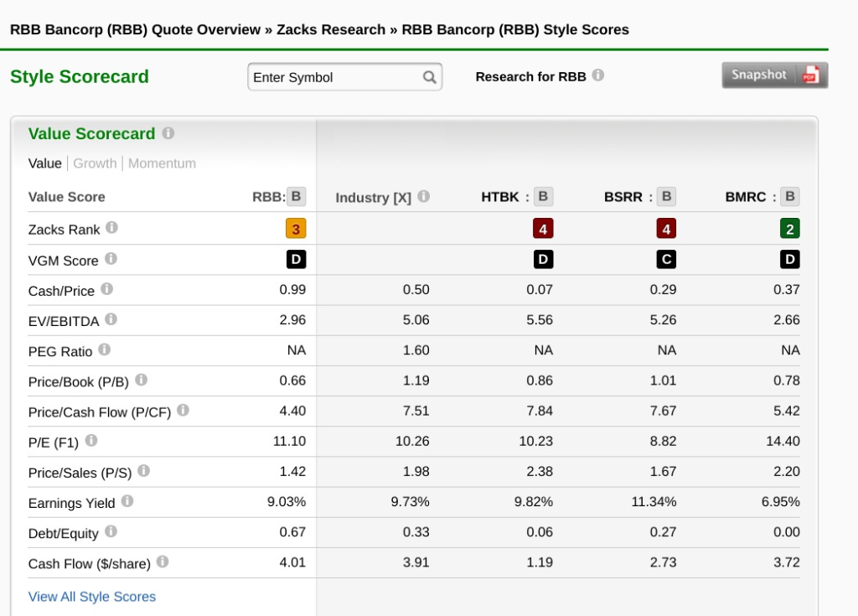Click the Snapshot button
858x616 pixels.
[774, 75]
